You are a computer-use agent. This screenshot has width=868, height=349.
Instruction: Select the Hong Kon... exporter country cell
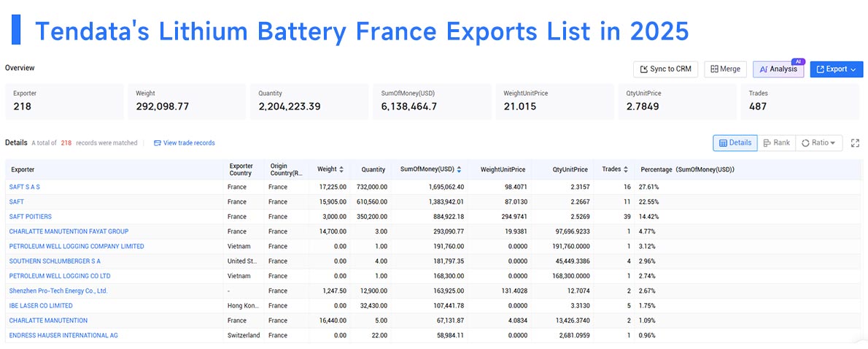[x=244, y=306]
